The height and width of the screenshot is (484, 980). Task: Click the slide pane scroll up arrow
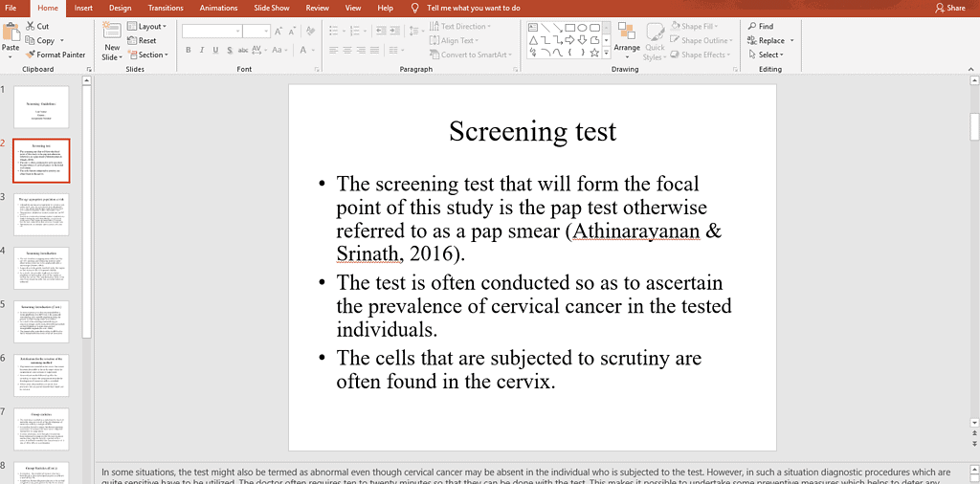point(973,80)
